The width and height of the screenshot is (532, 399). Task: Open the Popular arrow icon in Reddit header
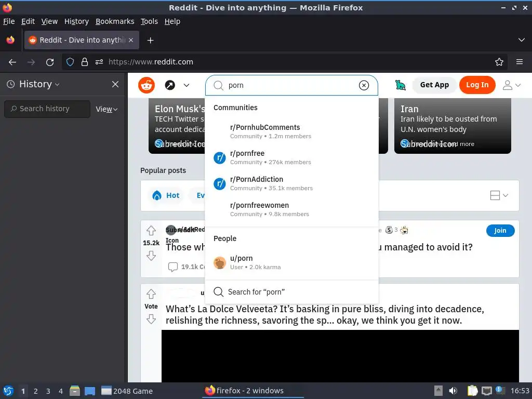pos(170,85)
